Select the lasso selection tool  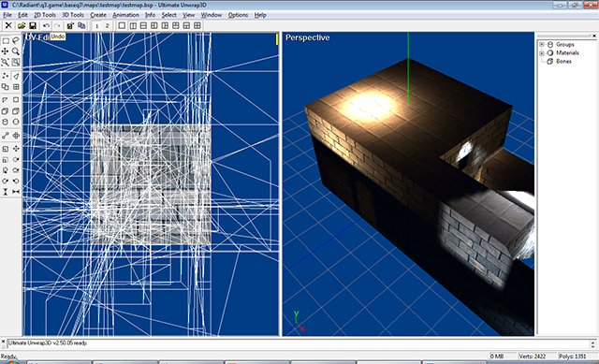pyautogui.click(x=16, y=40)
